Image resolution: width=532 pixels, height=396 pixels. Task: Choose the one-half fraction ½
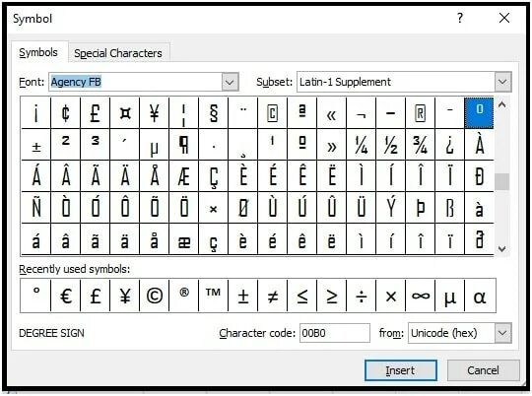click(x=390, y=145)
